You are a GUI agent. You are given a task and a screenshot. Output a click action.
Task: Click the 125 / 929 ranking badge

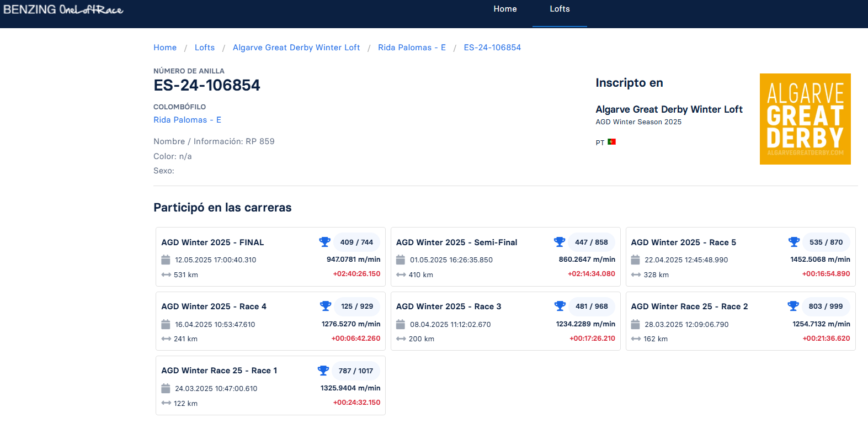(357, 307)
